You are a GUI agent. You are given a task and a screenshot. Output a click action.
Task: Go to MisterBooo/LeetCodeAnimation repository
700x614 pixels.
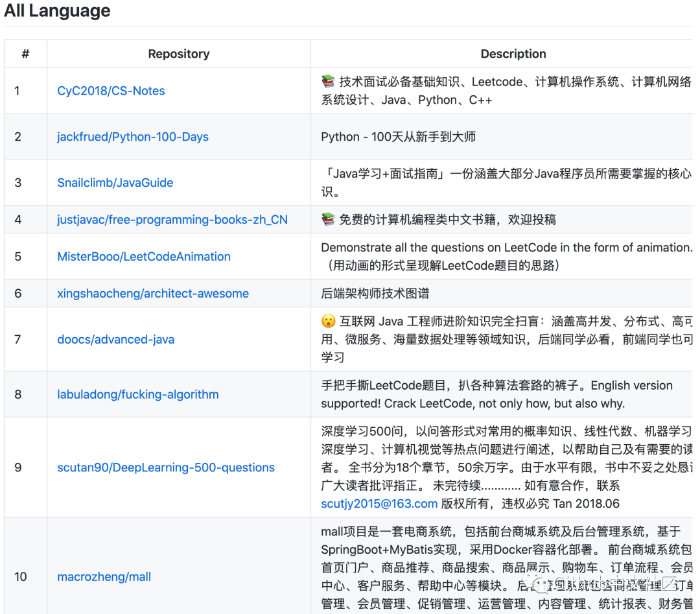144,256
